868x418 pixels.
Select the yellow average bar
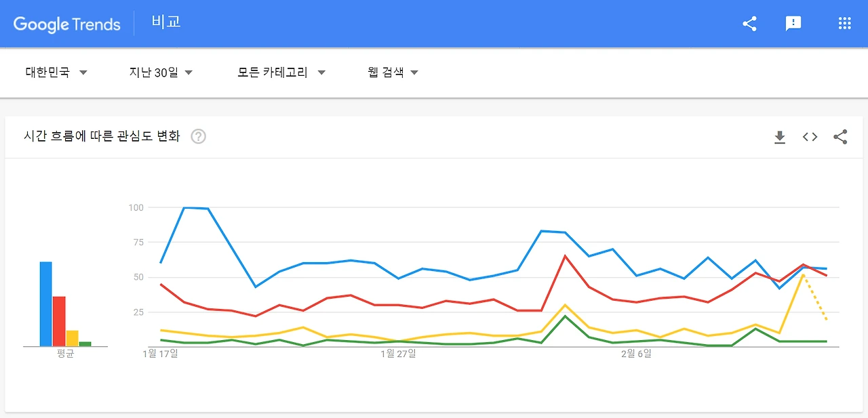(72, 338)
